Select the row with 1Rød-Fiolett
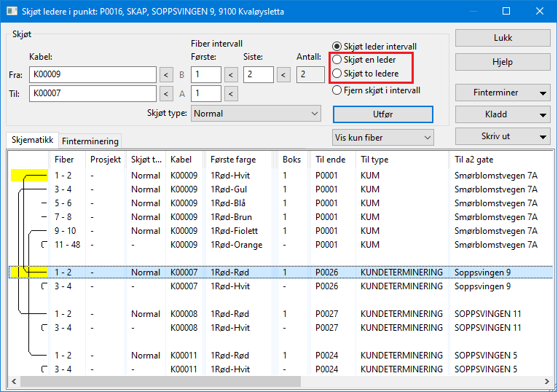 pos(281,231)
